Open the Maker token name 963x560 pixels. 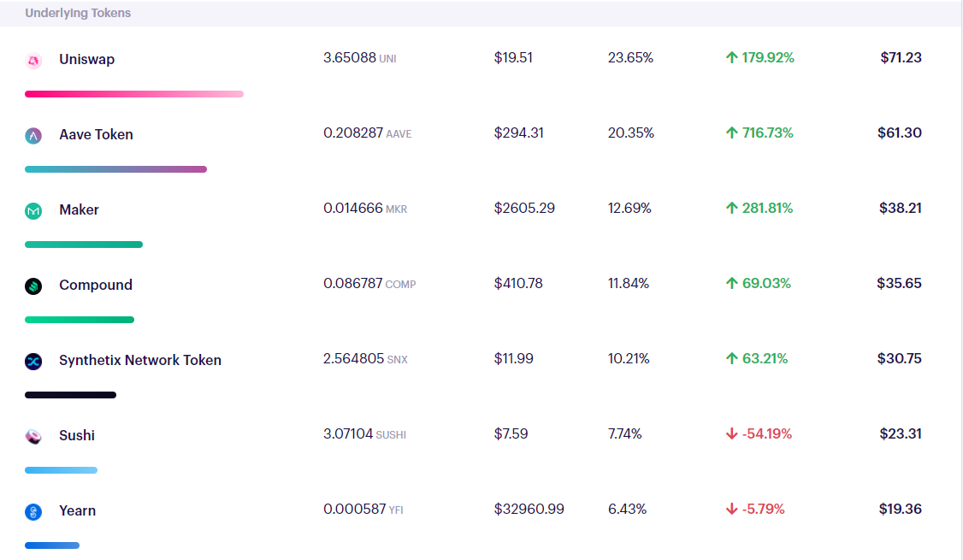point(79,210)
